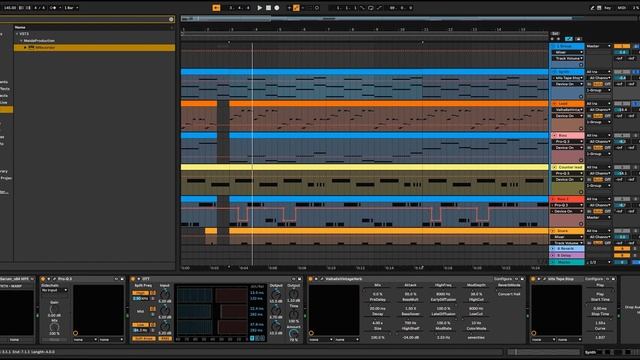Click the plus button in transport bar
Image resolution: width=640 pixels, height=360 pixels.
click(289, 8)
